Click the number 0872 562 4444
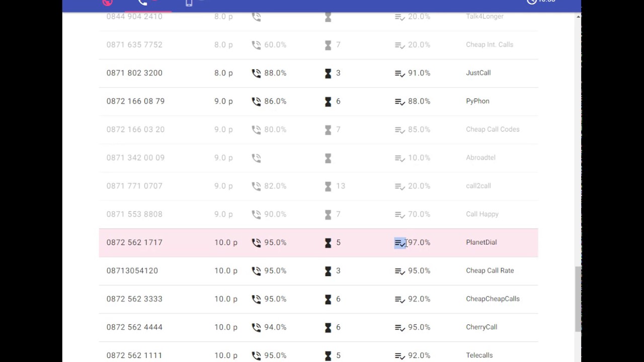The width and height of the screenshot is (644, 362). click(134, 327)
